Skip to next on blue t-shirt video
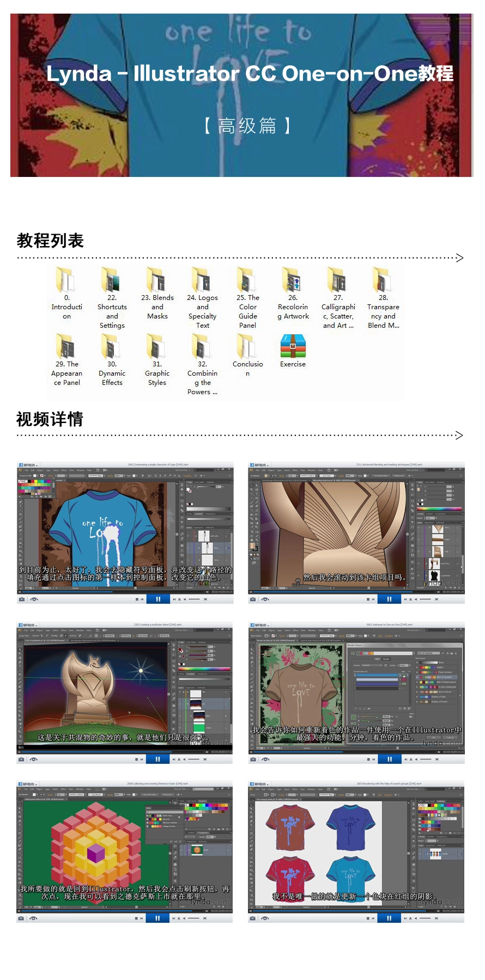485x980 pixels. tap(174, 599)
